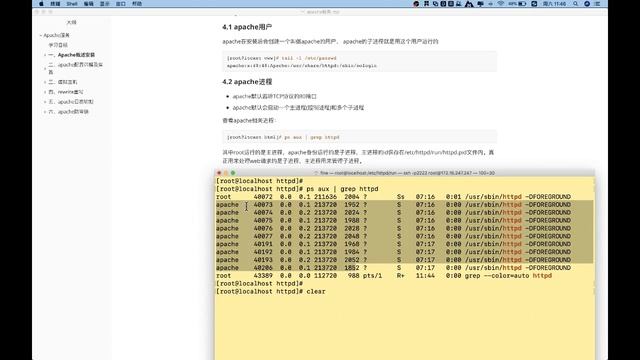Jump to 三、虚拟主机 in the outline
640x360 pixels.
(62, 82)
